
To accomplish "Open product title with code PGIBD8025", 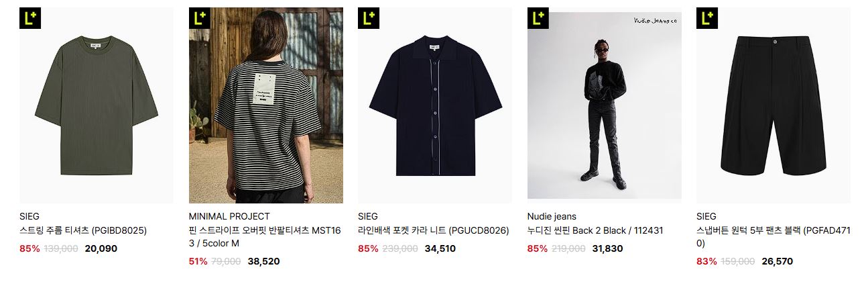I will point(83,230).
